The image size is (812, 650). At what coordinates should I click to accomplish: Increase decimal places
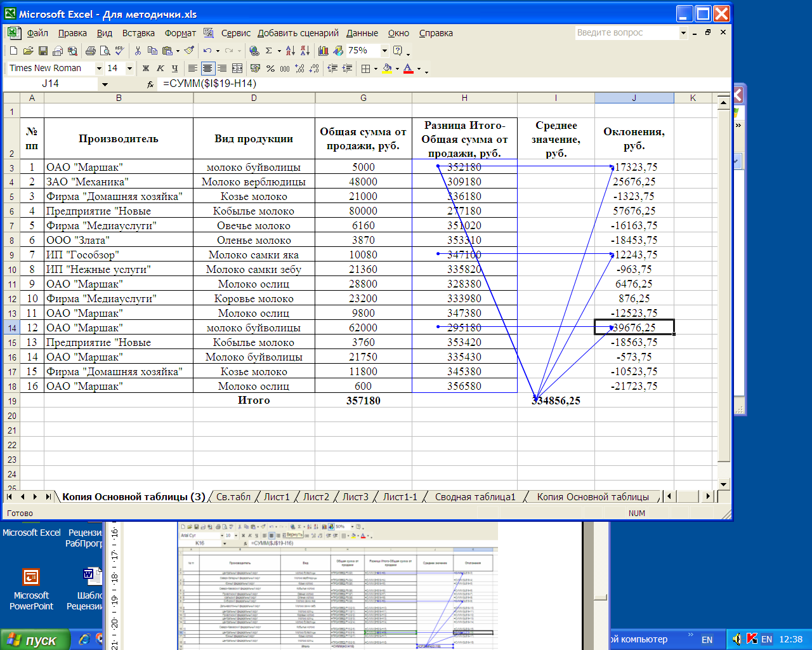click(299, 68)
